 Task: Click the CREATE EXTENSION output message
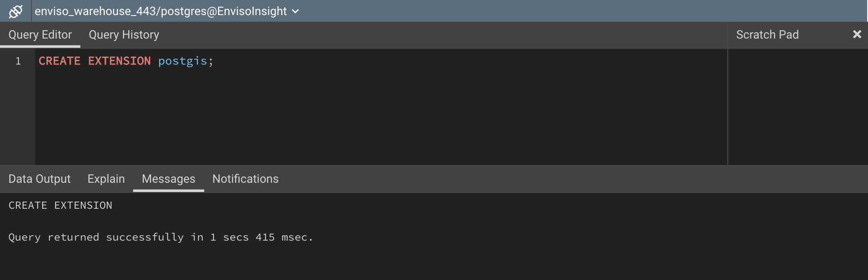(x=60, y=205)
